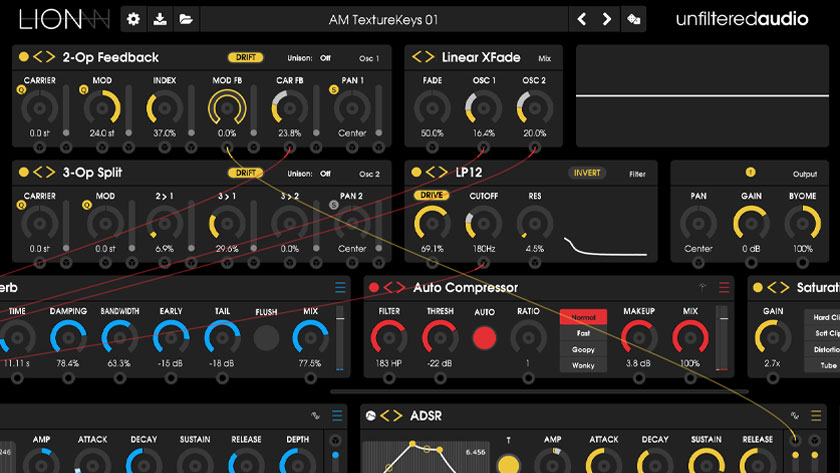The height and width of the screenshot is (473, 840).
Task: Open the load preset folder icon
Action: [x=185, y=19]
